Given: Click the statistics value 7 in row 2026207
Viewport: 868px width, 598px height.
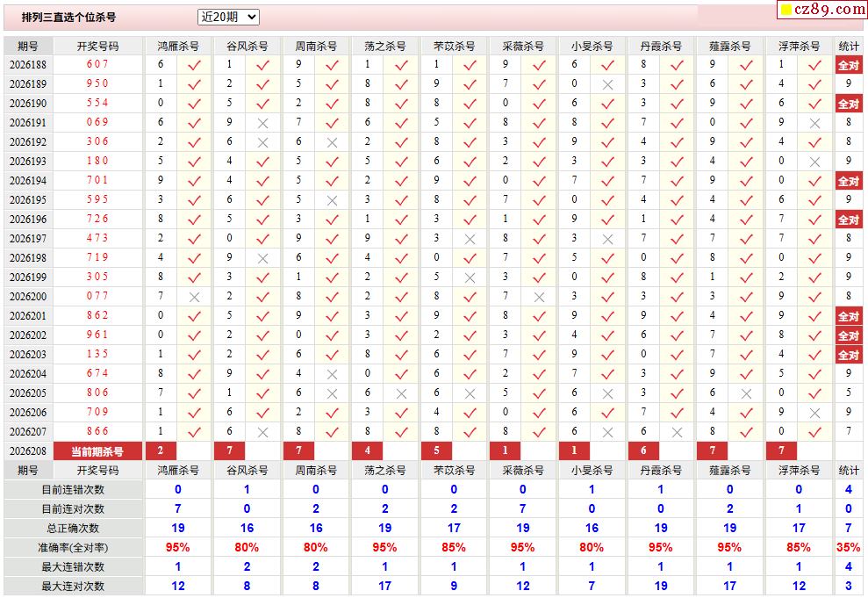Looking at the screenshot, I should (849, 431).
